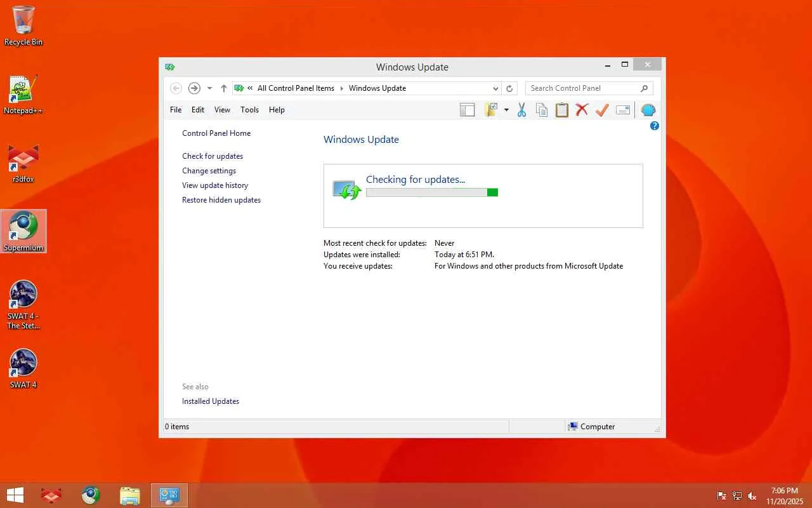812x508 pixels.
Task: Open the Help menu
Action: click(x=277, y=110)
